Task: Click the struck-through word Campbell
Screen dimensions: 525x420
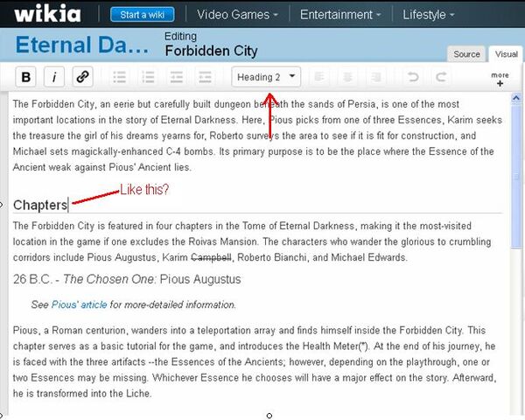Action: 211,257
